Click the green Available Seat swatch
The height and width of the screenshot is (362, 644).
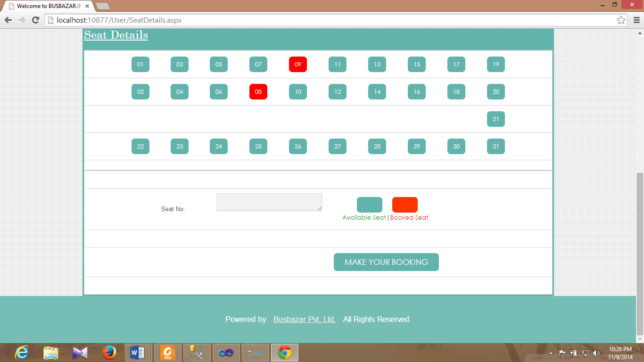click(x=370, y=205)
